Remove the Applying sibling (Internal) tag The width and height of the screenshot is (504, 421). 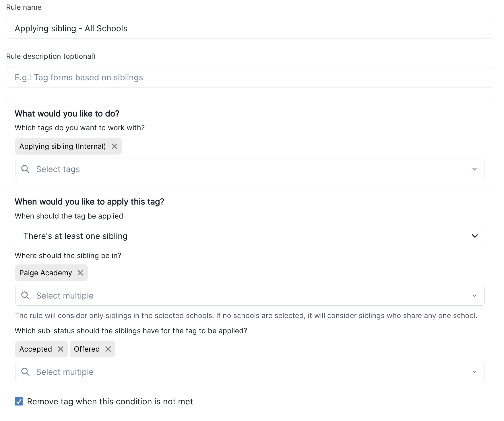coord(115,146)
